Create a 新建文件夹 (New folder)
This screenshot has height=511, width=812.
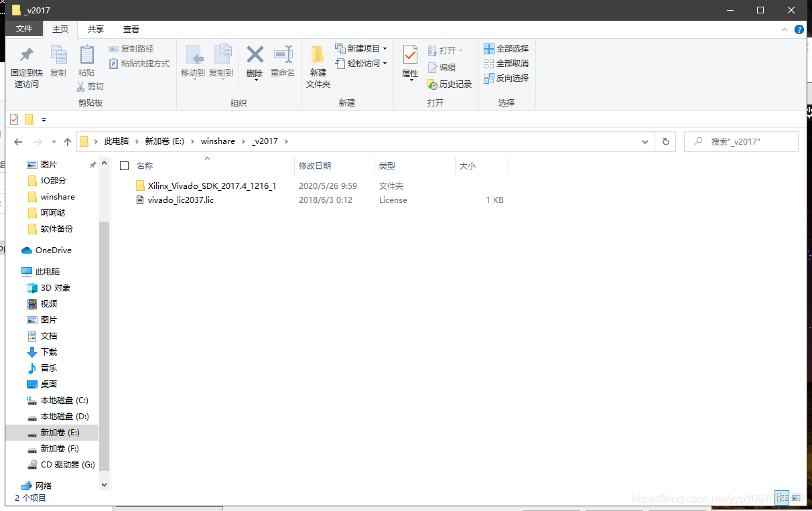(x=318, y=64)
